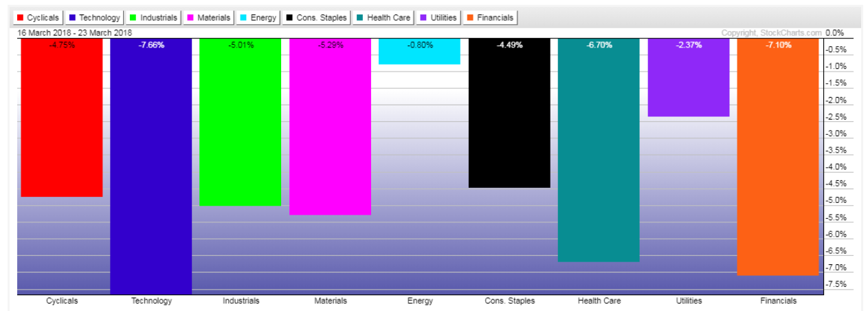Click the orange Financials color swatch

pyautogui.click(x=471, y=18)
